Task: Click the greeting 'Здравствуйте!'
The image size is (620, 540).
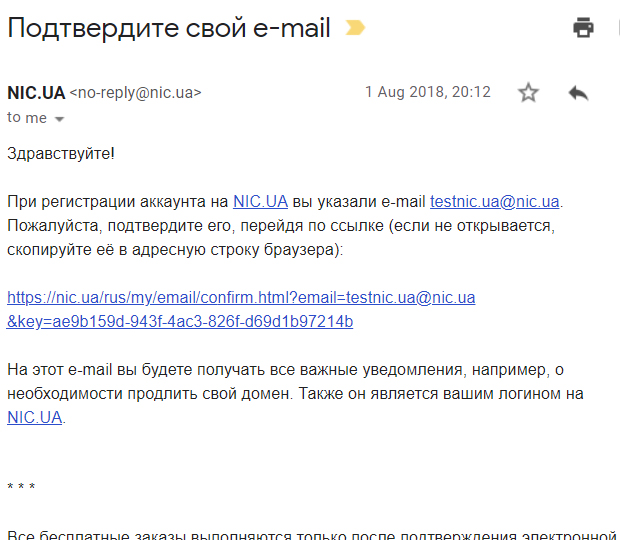Action: [61, 154]
